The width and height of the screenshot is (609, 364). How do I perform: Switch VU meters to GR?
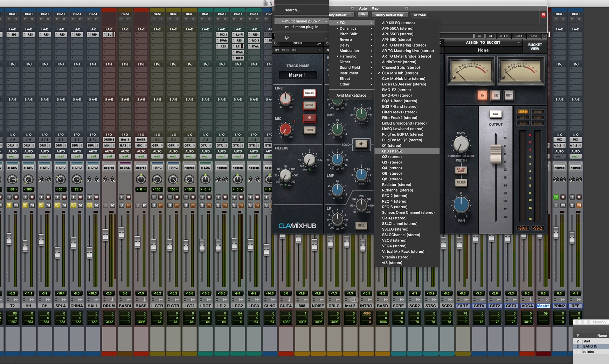(x=496, y=95)
